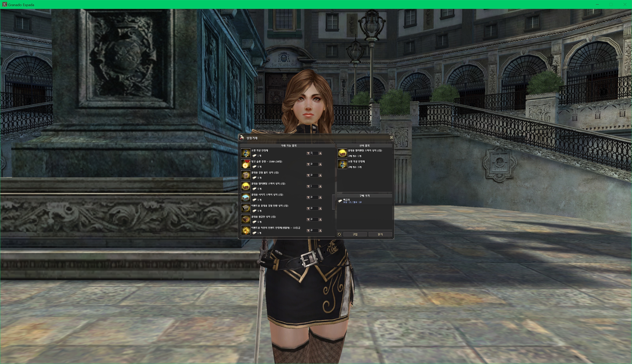The width and height of the screenshot is (632, 364).
Task: Decrease quantity for 휴대용 강철 볼트 상자
Action: [308, 175]
